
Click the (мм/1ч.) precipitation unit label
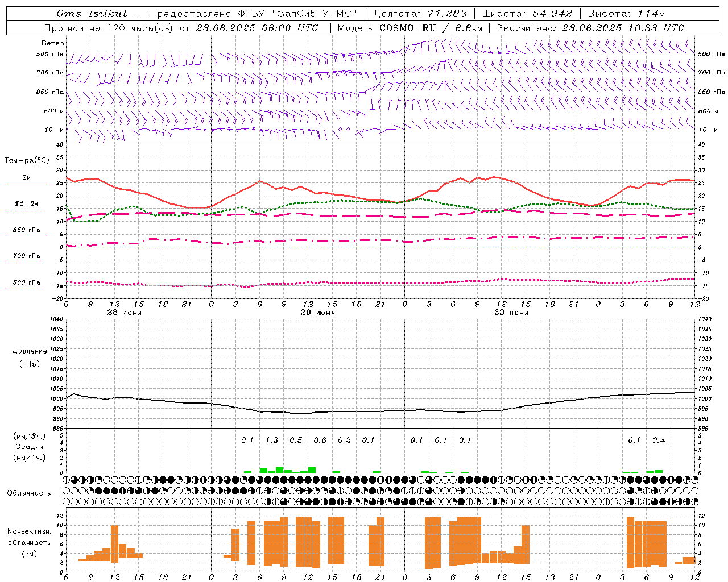30,457
